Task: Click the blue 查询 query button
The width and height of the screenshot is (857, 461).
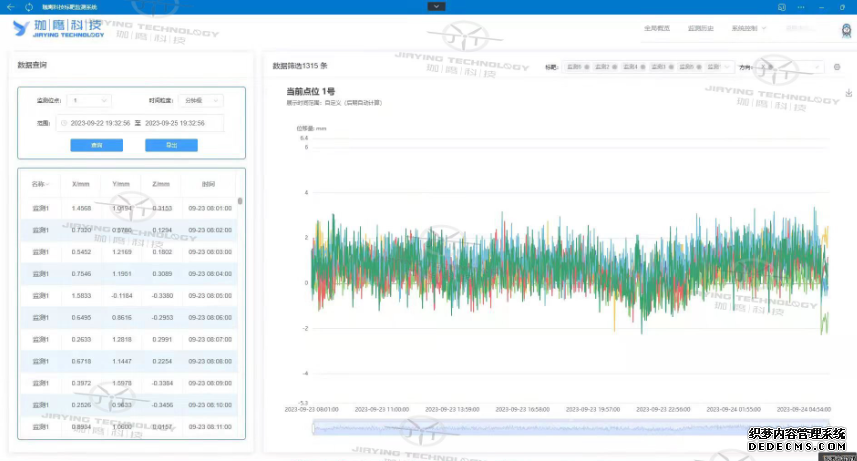Action: [x=96, y=145]
